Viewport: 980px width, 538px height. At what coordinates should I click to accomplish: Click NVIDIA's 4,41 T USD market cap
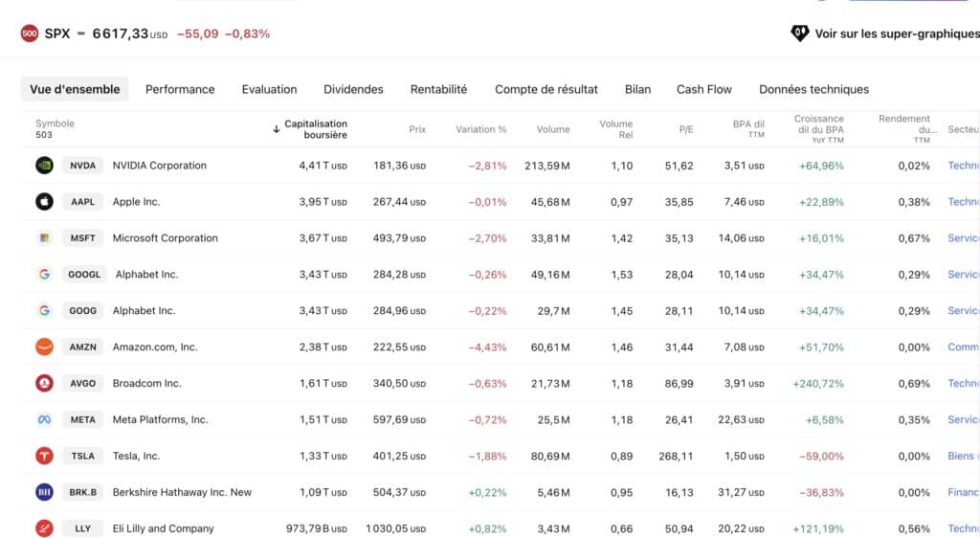tap(323, 166)
